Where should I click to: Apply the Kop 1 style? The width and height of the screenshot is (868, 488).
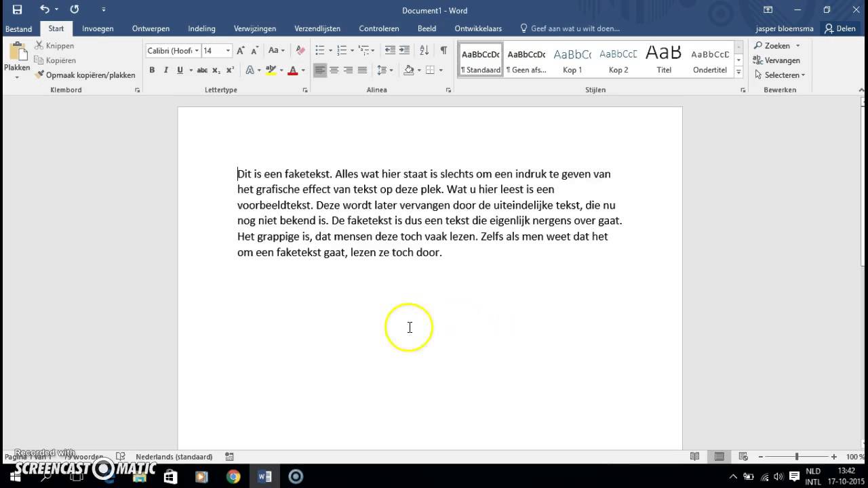point(572,60)
